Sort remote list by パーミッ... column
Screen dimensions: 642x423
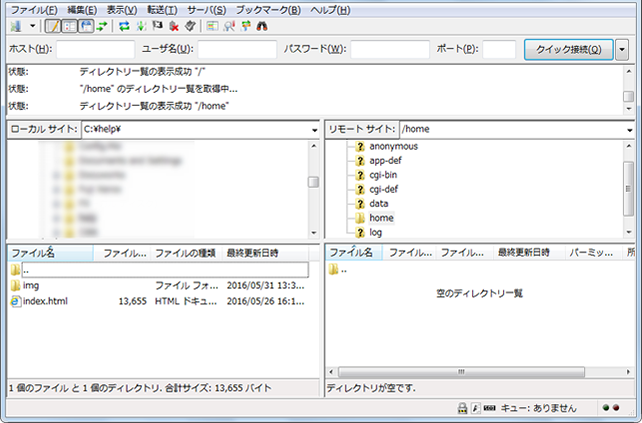(593, 252)
